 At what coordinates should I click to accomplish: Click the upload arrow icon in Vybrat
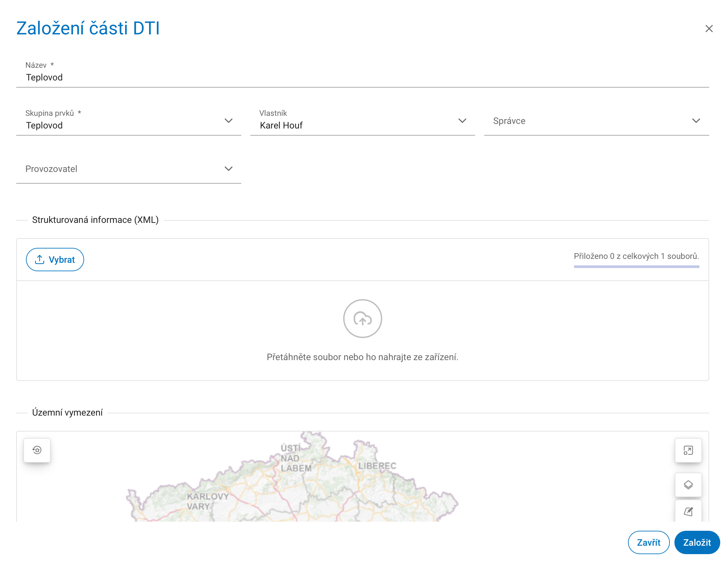point(40,260)
